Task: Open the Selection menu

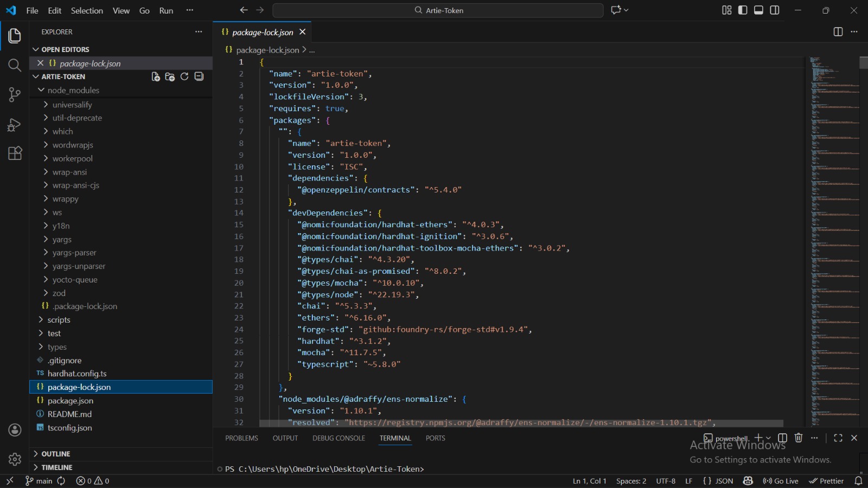Action: (87, 11)
